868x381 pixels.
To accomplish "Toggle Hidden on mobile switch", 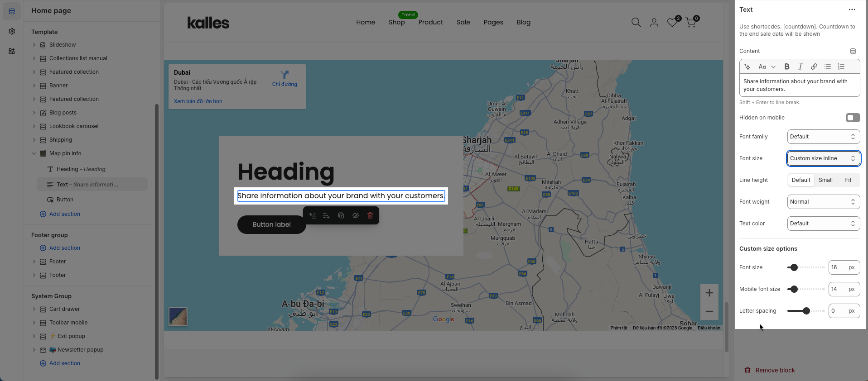I will coord(853,118).
